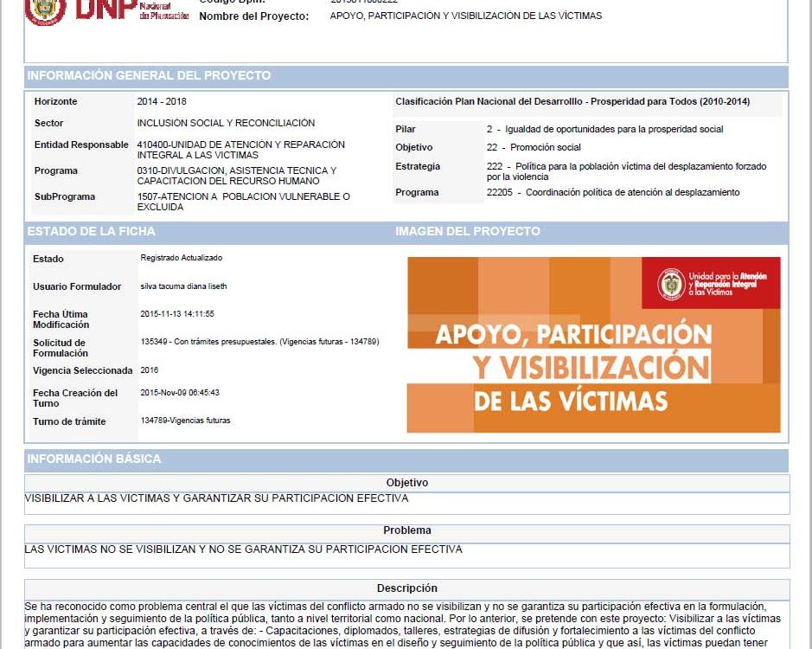This screenshot has height=649, width=812.
Task: Click '135349 - Con trámites presupuestales' value
Action: 260,342
